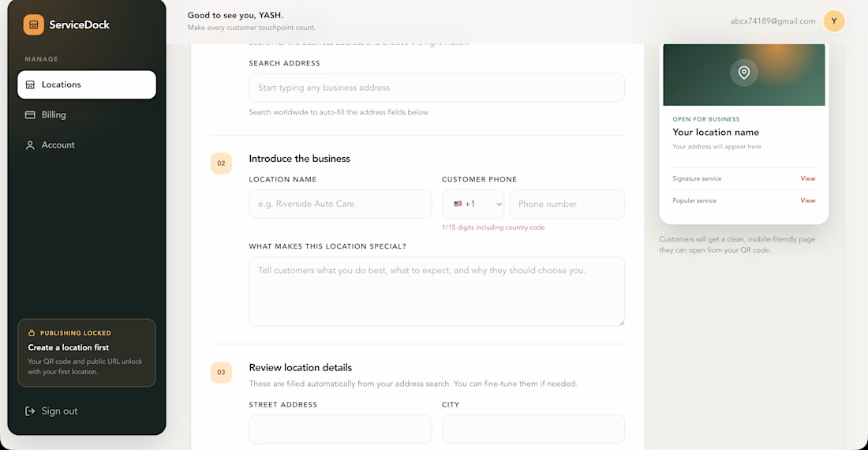Viewport: 868px width, 450px height.
Task: Click the Locations storefront icon
Action: point(31,84)
